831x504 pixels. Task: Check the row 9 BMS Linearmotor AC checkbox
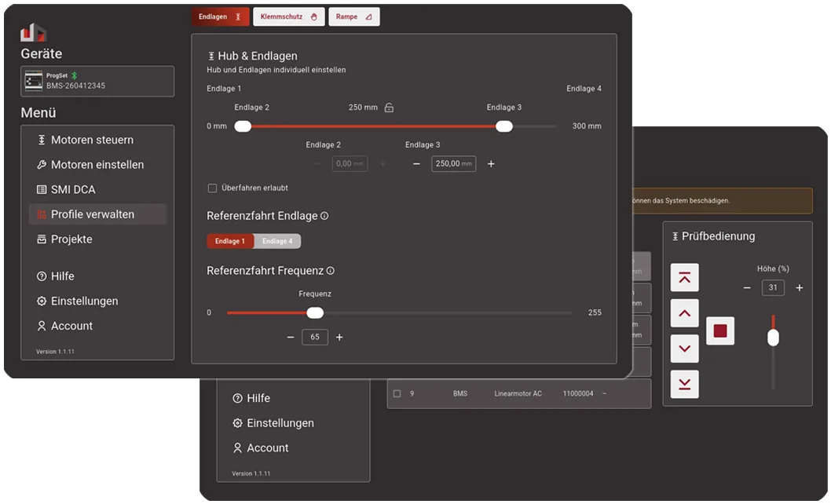pos(397,394)
